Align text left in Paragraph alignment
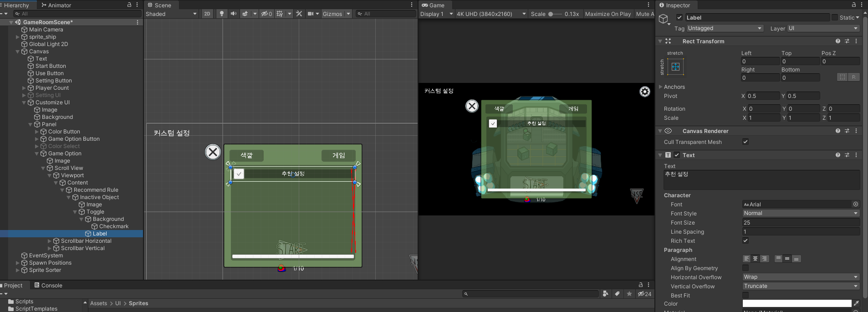 tap(746, 259)
